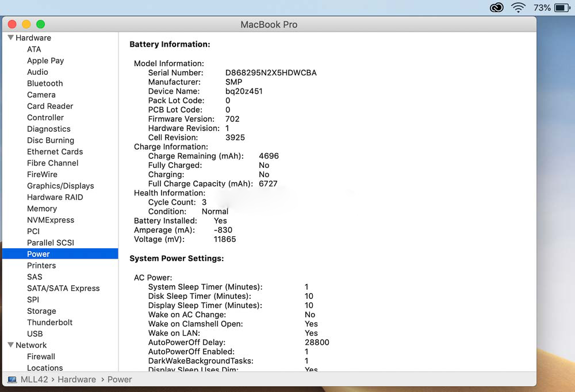Click Hardware in the bottom path bar
The width and height of the screenshot is (575, 392).
pyautogui.click(x=76, y=379)
